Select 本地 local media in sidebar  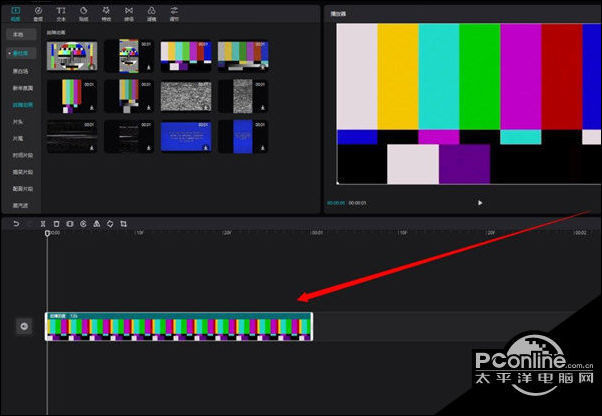click(x=21, y=35)
